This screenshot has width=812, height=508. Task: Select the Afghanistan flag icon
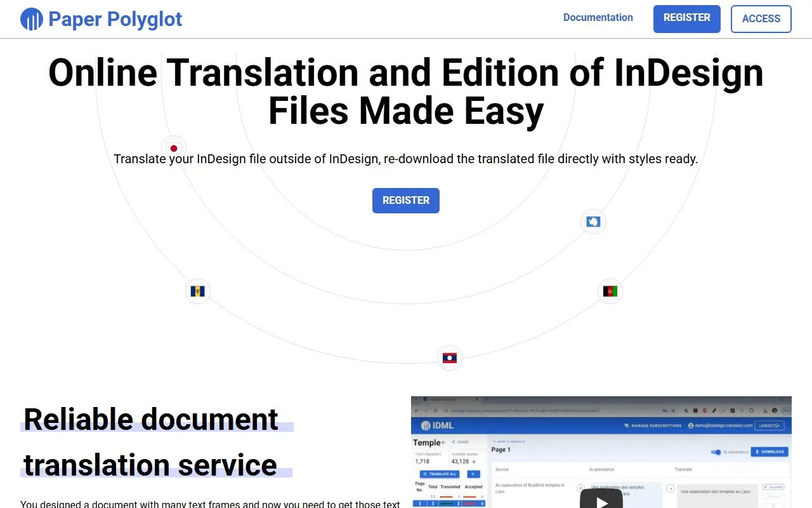pos(610,291)
